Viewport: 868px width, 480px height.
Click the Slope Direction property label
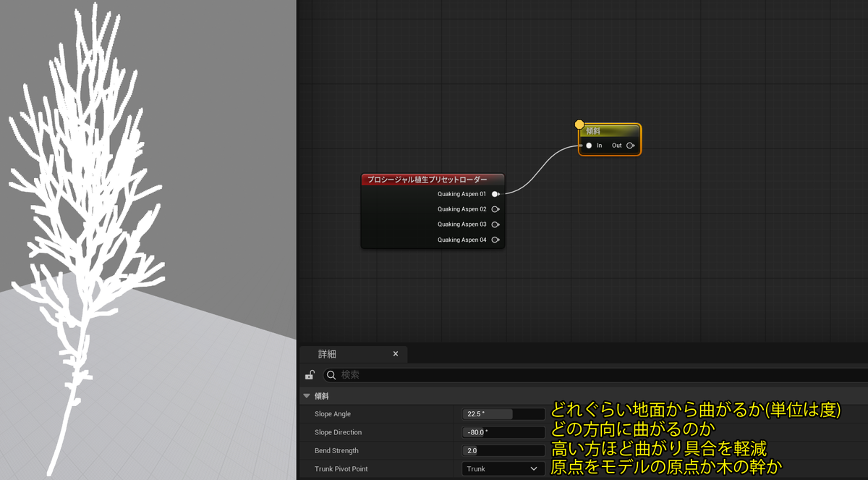[x=338, y=432]
